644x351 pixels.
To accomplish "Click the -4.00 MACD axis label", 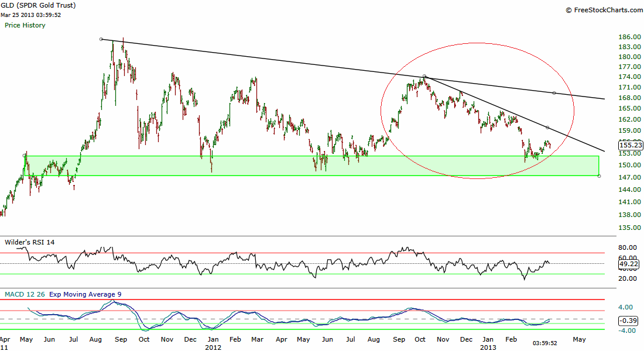I will coord(627,331).
